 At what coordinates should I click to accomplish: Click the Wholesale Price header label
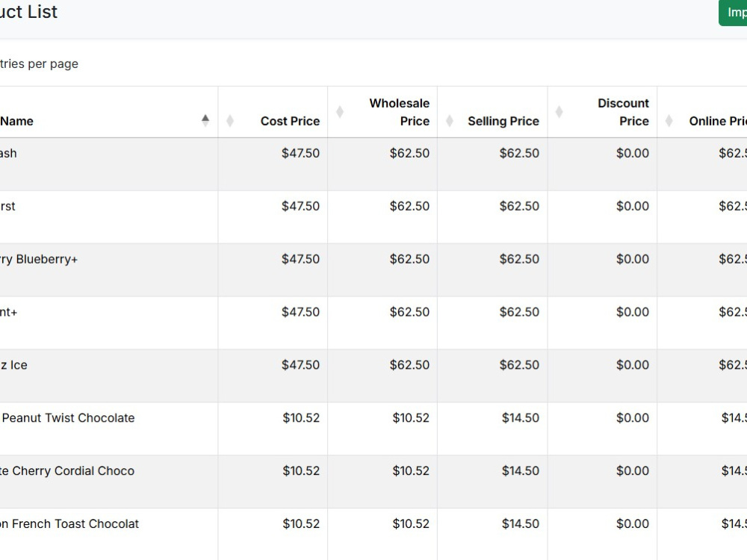(399, 113)
